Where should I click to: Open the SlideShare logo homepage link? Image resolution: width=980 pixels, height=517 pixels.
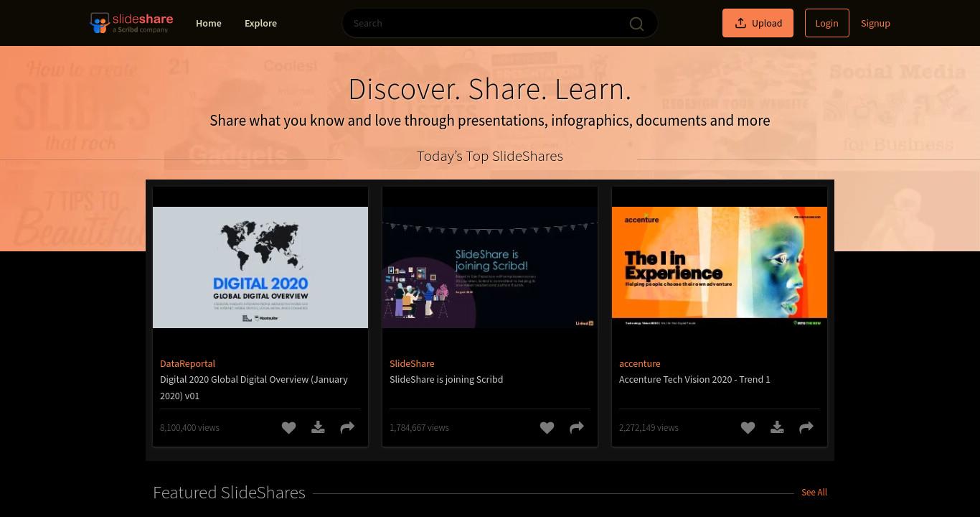tap(131, 23)
